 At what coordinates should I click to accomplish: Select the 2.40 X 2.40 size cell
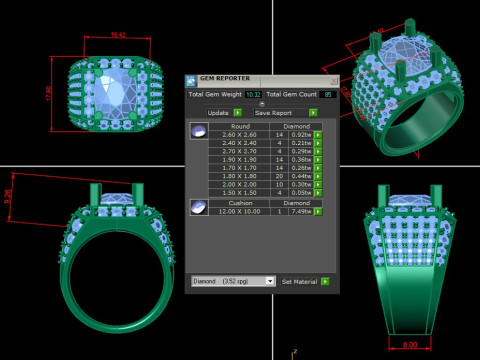[x=239, y=143]
